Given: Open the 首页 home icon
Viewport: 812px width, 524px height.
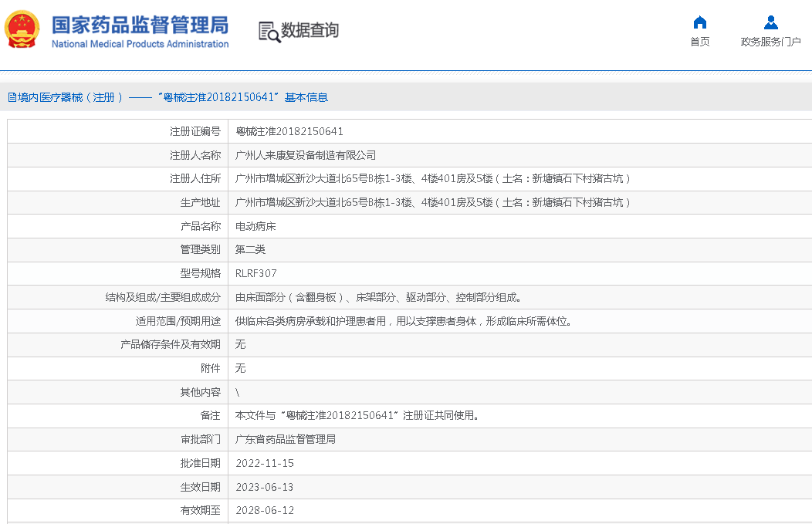Looking at the screenshot, I should pyautogui.click(x=699, y=22).
